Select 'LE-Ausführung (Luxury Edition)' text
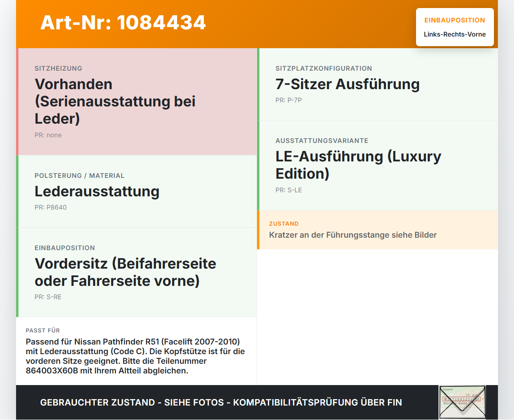514x420 pixels. click(359, 165)
